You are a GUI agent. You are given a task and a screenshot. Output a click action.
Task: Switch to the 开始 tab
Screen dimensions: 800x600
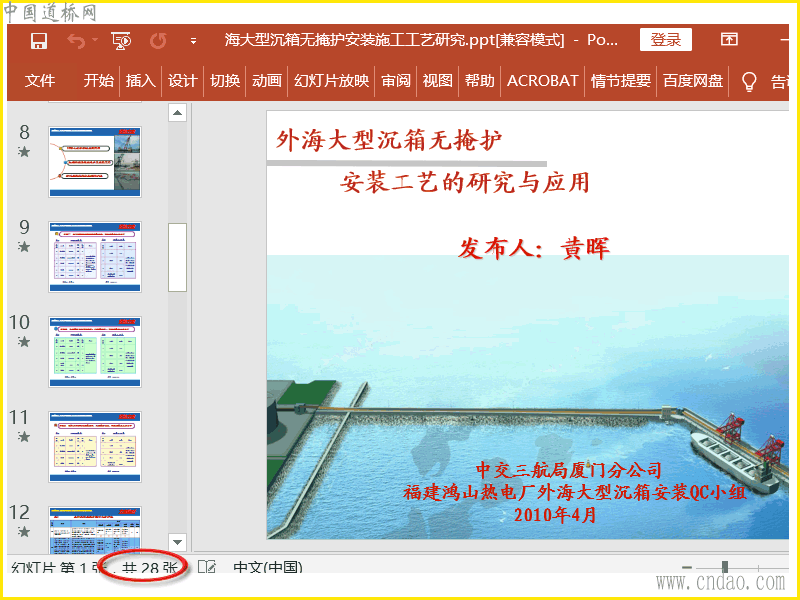click(x=98, y=81)
